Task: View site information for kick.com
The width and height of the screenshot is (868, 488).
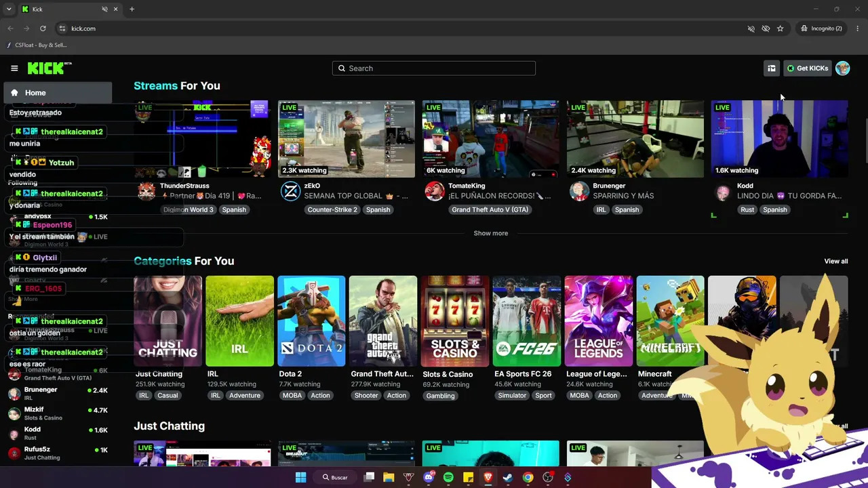Action: (62, 28)
